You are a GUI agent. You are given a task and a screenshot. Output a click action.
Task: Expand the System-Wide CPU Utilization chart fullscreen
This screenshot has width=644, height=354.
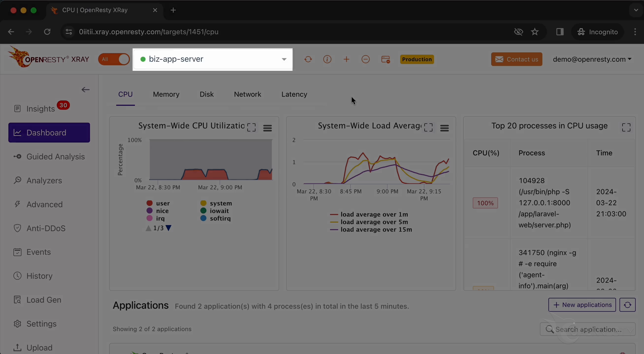[251, 128]
